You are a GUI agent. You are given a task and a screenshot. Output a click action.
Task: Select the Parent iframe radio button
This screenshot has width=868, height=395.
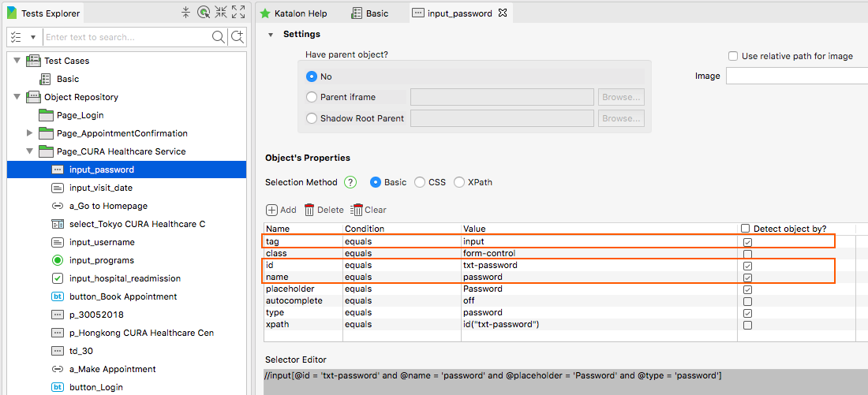pyautogui.click(x=311, y=97)
